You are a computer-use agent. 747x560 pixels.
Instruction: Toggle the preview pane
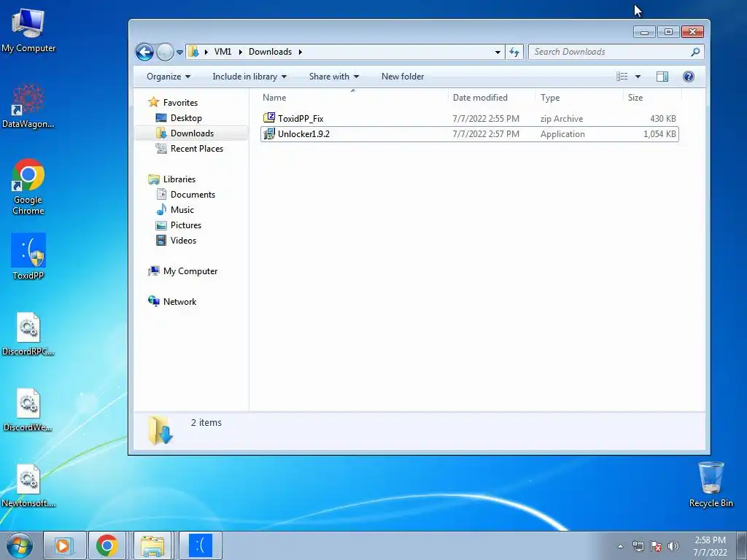[662, 77]
